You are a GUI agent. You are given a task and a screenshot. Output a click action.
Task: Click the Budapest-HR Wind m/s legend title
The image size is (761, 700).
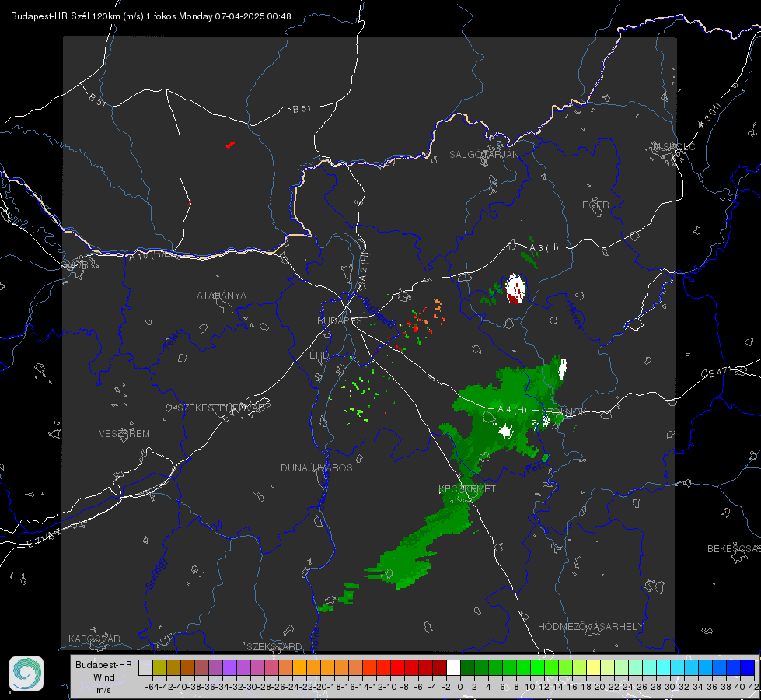[x=104, y=677]
